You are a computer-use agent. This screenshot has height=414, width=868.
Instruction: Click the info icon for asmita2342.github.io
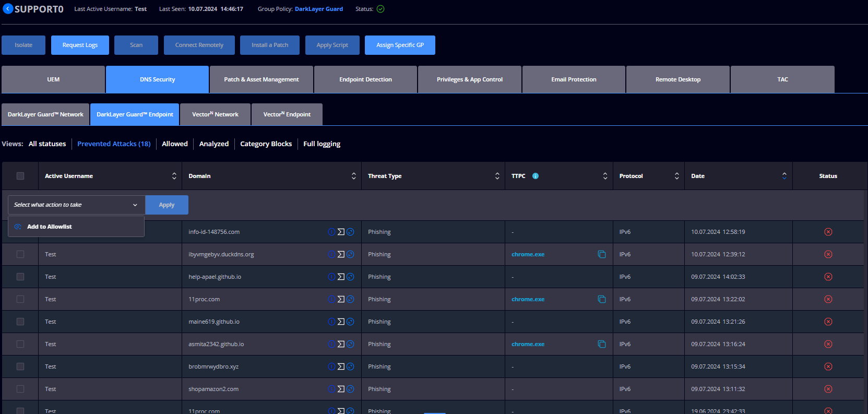coord(331,344)
